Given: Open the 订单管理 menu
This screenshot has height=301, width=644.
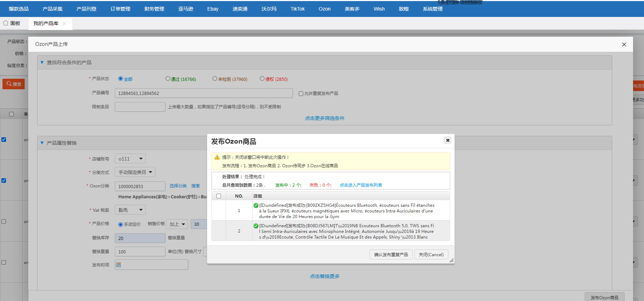Looking at the screenshot, I should pyautogui.click(x=120, y=9).
